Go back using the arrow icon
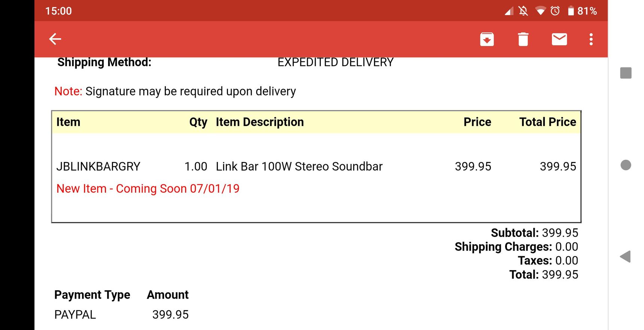The width and height of the screenshot is (644, 330). click(55, 39)
